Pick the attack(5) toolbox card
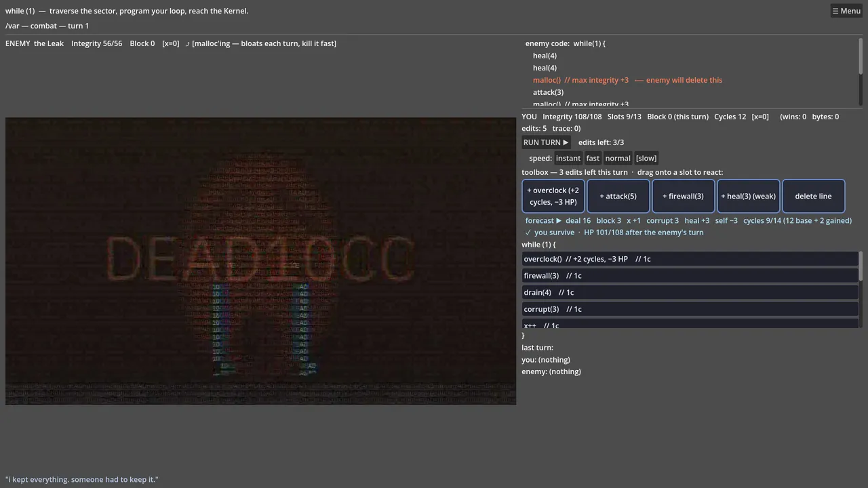Viewport: 868px width, 488px height. (x=618, y=196)
